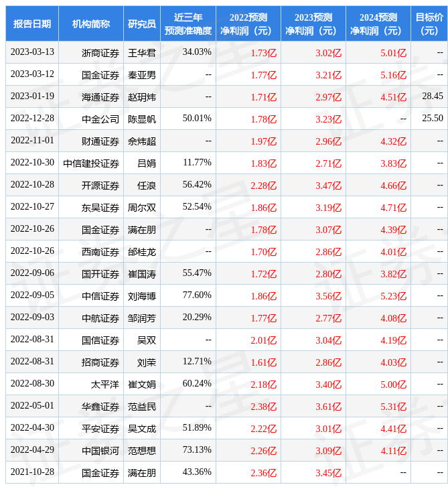Image resolution: width=448 pixels, height=489 pixels.
Task: Click analyst name 赵玥炜
Action: [142, 97]
